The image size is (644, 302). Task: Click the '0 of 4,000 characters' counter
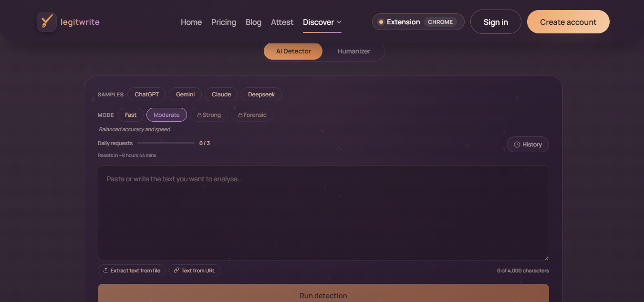523,271
